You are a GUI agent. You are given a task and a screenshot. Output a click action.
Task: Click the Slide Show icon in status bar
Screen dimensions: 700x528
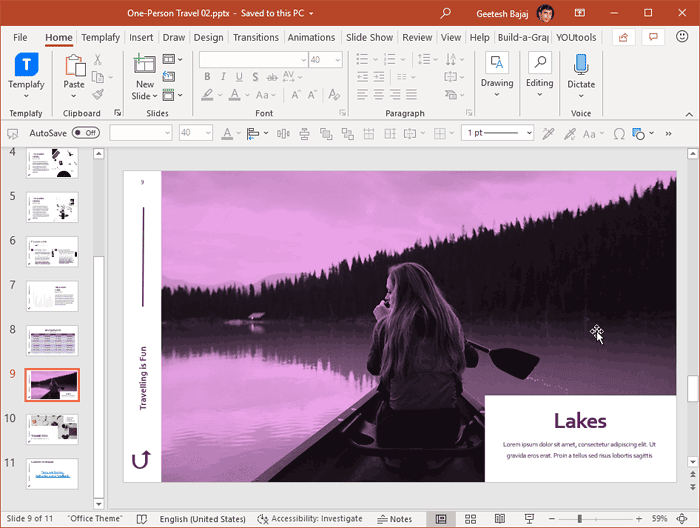pyautogui.click(x=529, y=519)
